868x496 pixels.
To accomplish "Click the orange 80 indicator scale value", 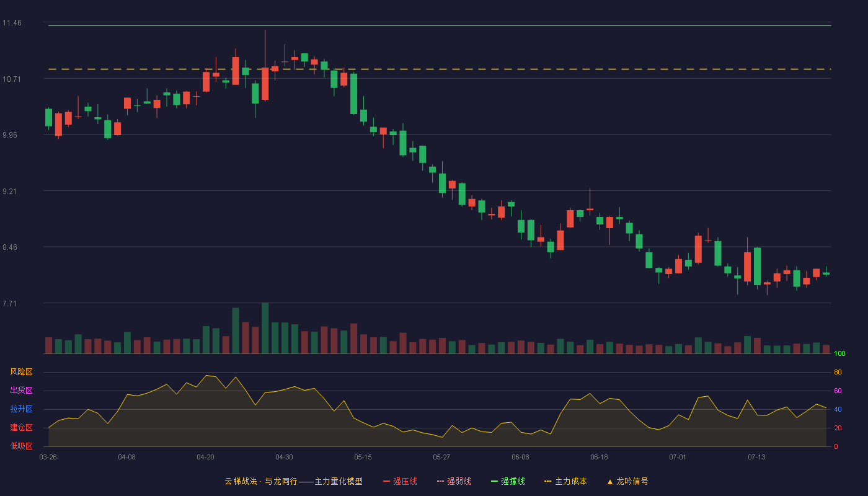I will 838,372.
